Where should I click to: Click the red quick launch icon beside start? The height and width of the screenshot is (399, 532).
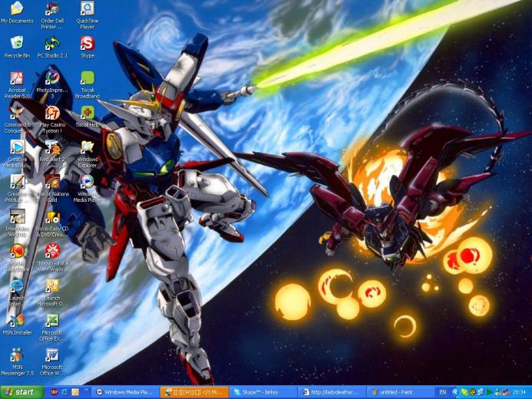click(x=54, y=392)
